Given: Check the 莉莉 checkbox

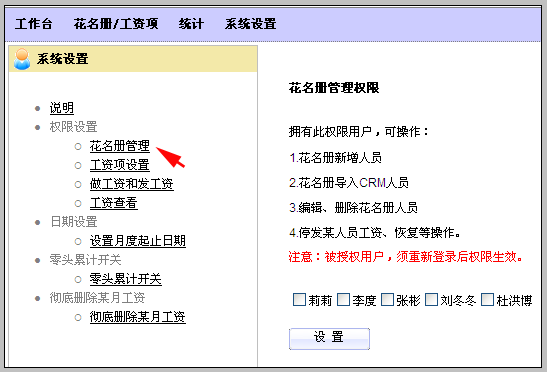Looking at the screenshot, I should 299,299.
